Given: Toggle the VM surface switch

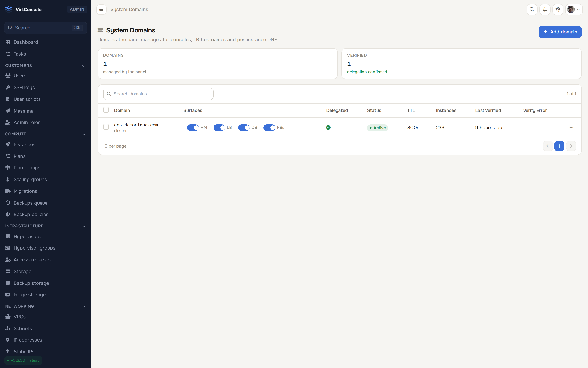Looking at the screenshot, I should pyautogui.click(x=193, y=128).
